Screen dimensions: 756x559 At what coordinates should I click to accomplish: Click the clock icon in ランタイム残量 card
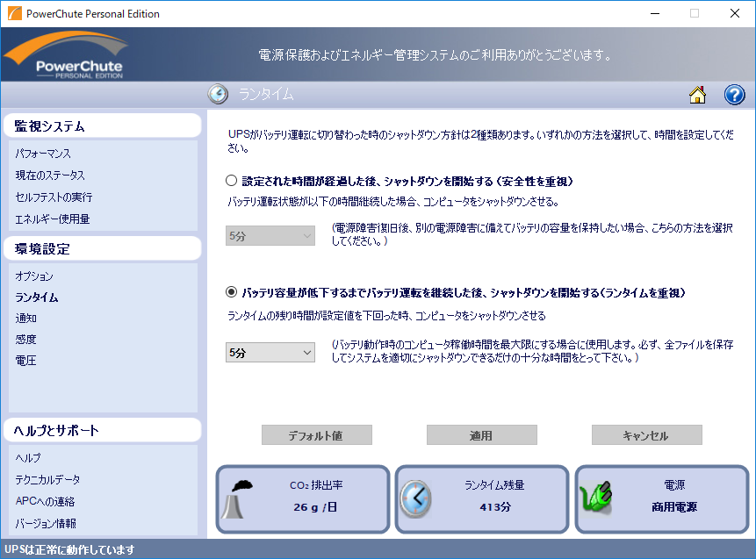(x=415, y=499)
